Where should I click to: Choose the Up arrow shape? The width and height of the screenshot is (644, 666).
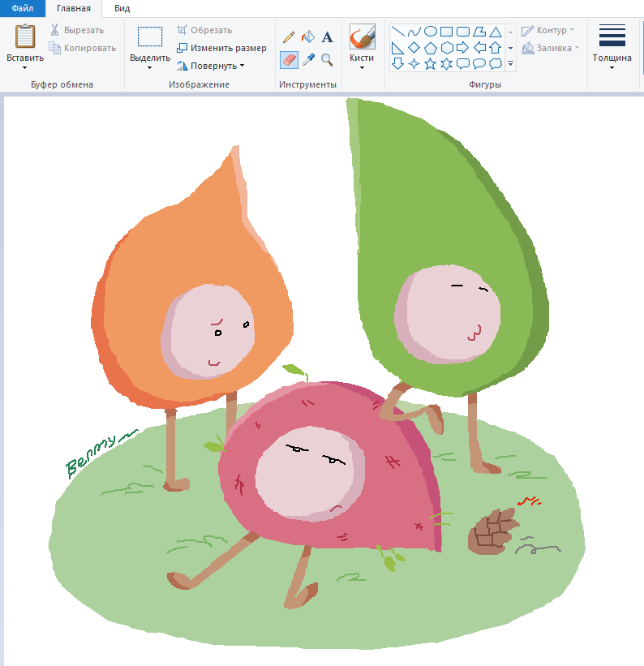tap(496, 48)
